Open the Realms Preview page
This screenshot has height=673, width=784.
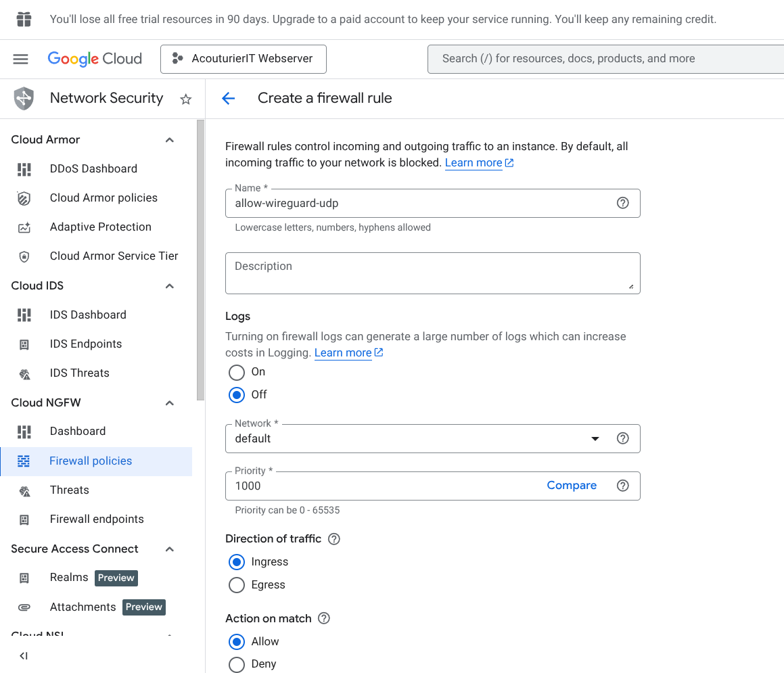pyautogui.click(x=68, y=578)
